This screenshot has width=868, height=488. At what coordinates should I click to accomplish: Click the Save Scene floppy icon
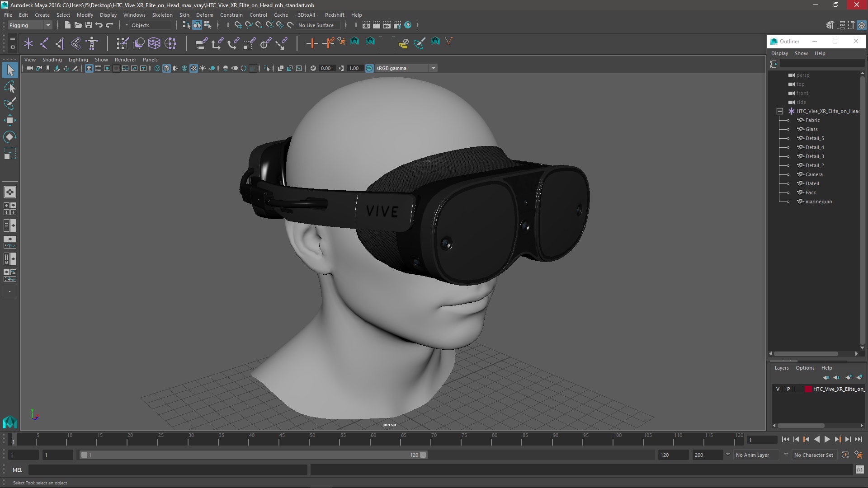point(89,25)
